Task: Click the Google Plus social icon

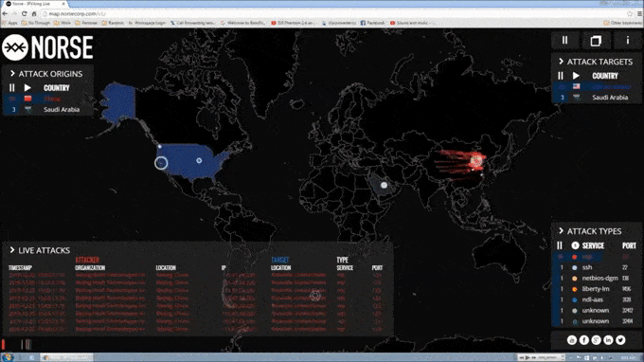Action: pyautogui.click(x=596, y=340)
